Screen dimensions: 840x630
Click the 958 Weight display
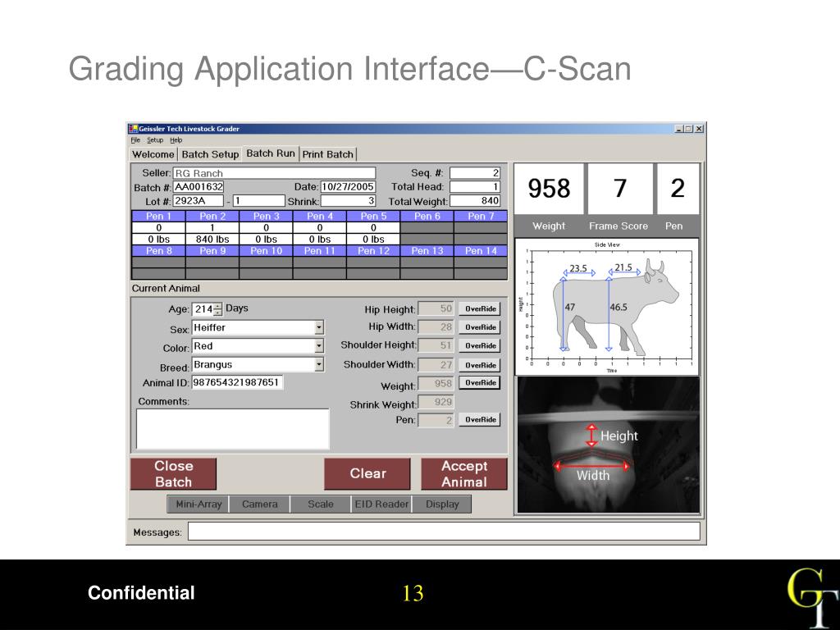click(549, 189)
